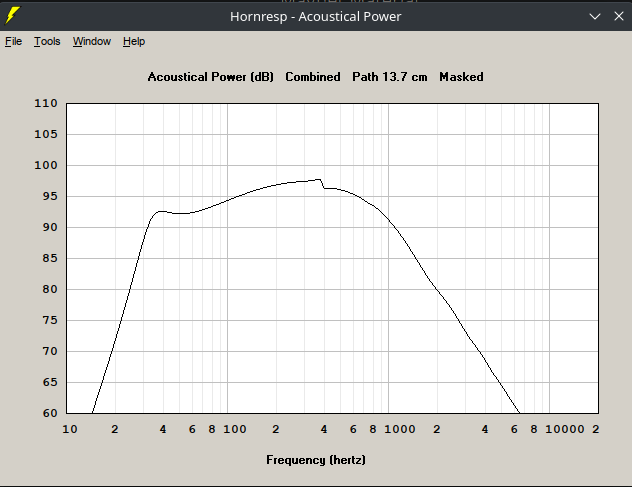Click the response curve peak near 400 Hz

(319, 180)
